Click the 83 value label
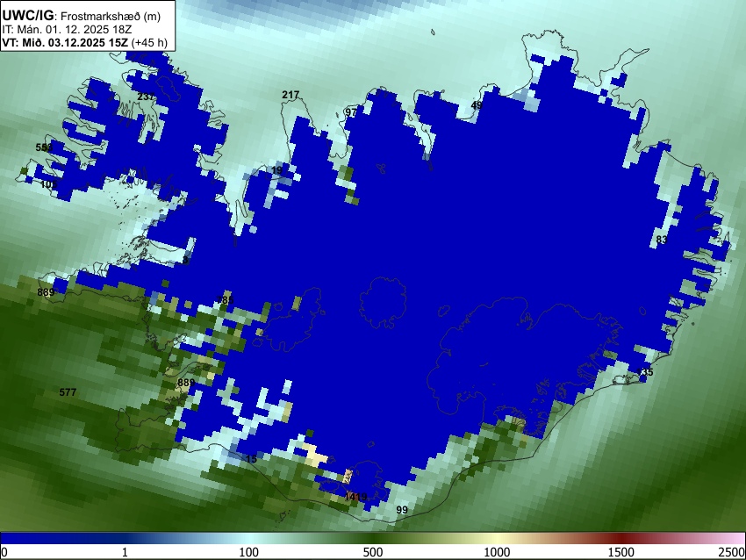This screenshot has width=746, height=560. [662, 240]
